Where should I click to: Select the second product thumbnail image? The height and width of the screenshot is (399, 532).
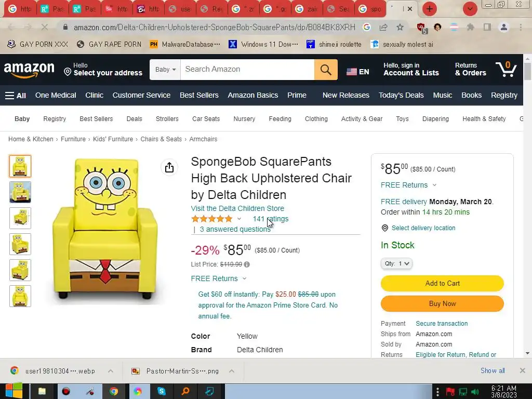pos(20,192)
